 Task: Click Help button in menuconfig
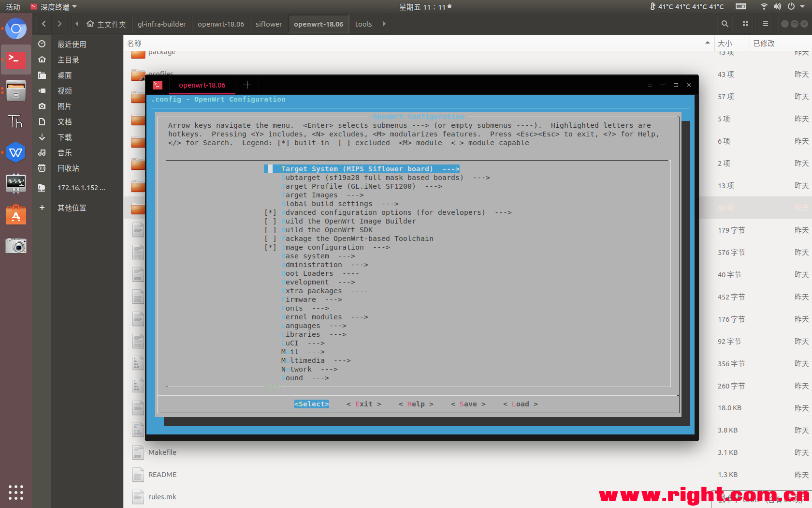(x=416, y=404)
